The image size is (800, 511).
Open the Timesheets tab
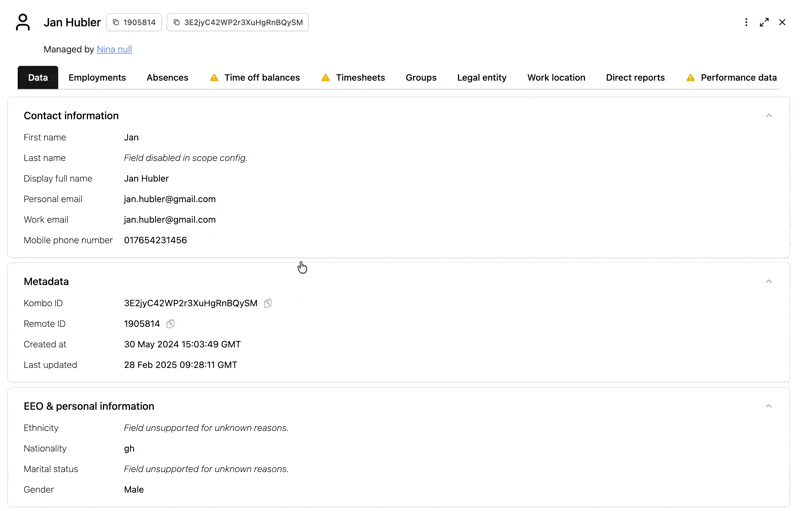pos(360,78)
